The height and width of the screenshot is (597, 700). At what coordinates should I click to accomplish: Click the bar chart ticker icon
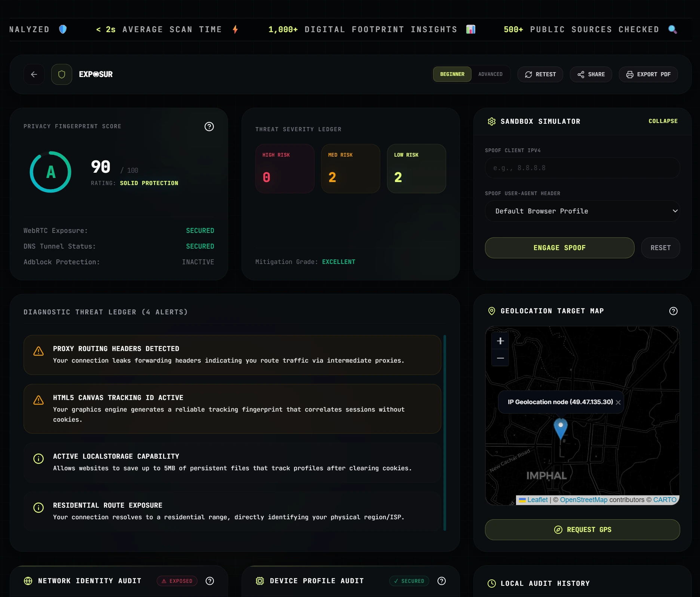pos(471,29)
